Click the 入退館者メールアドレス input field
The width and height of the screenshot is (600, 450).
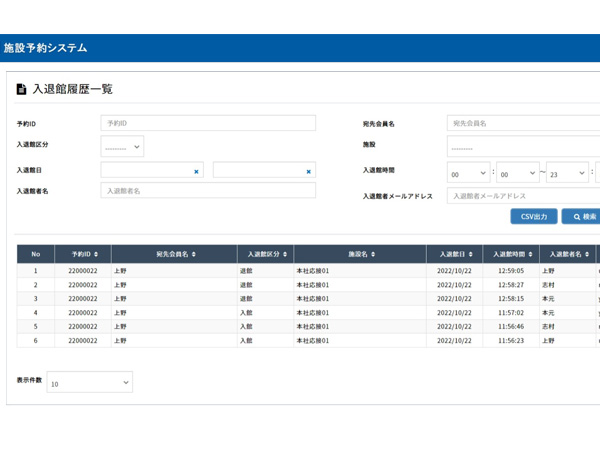click(x=522, y=196)
